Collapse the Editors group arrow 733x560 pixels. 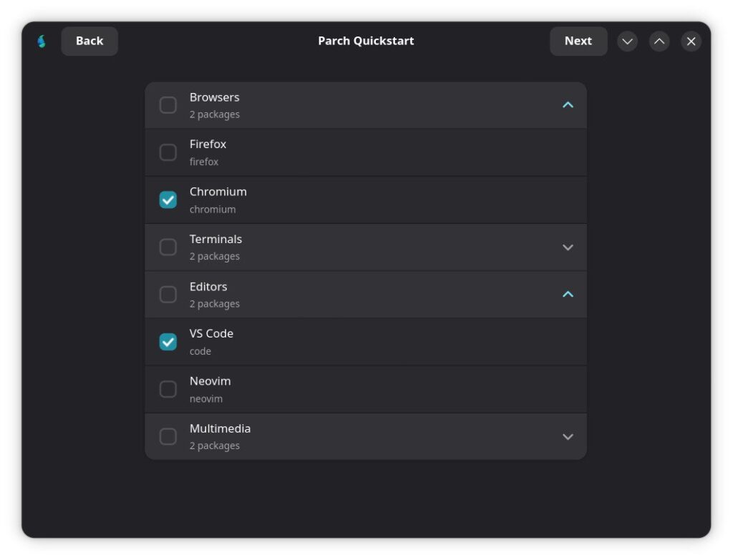(568, 294)
